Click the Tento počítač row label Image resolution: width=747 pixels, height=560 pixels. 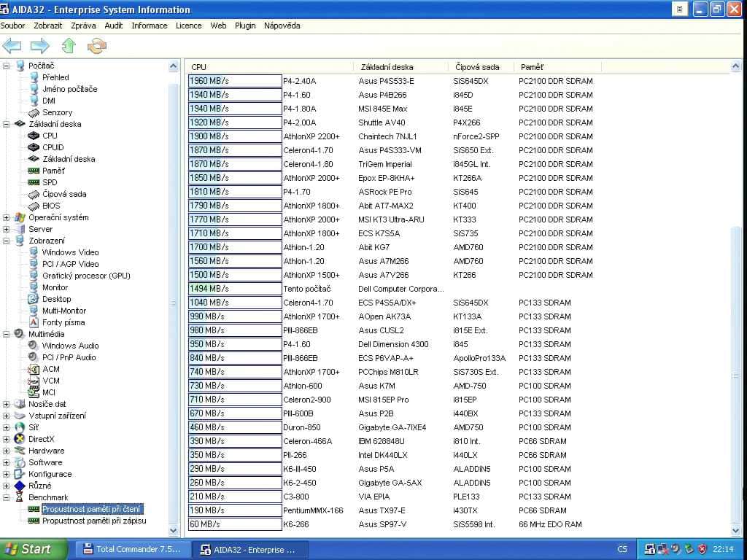(307, 289)
